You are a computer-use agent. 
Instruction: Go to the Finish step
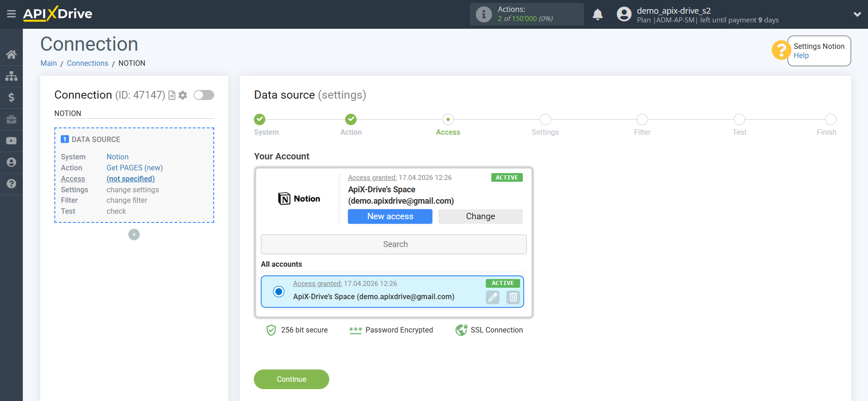pos(831,120)
